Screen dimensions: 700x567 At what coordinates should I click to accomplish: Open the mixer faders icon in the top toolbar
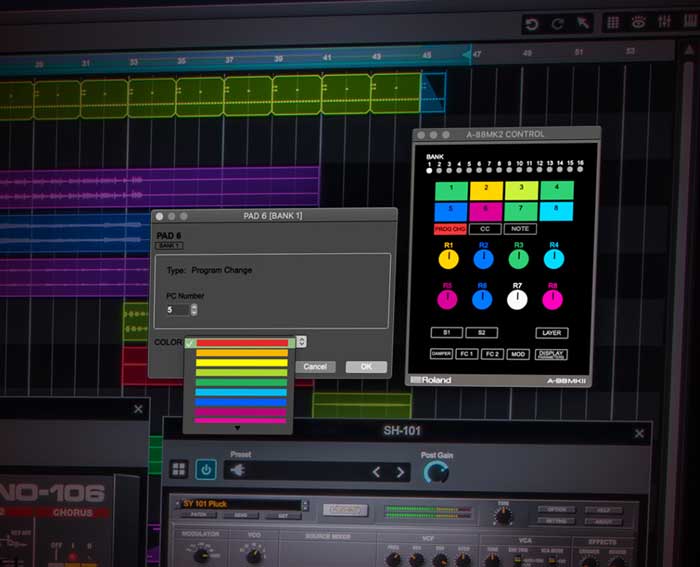(x=664, y=21)
